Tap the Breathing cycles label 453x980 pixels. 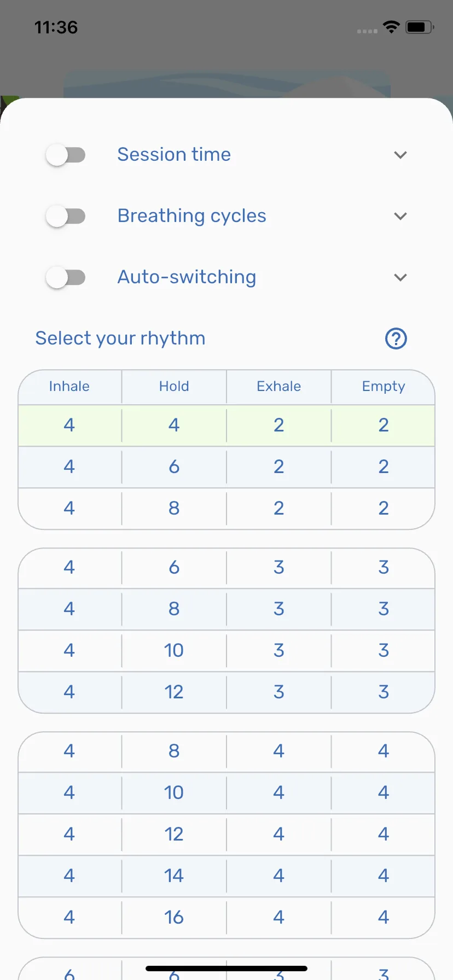pos(192,216)
